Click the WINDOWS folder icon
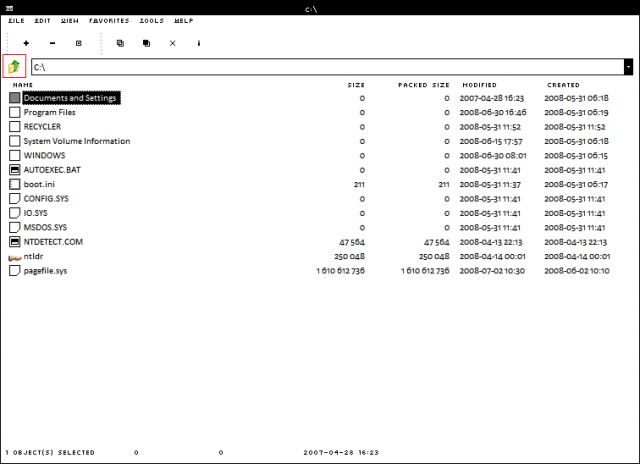Viewport: 640px width, 464px height. tap(15, 155)
